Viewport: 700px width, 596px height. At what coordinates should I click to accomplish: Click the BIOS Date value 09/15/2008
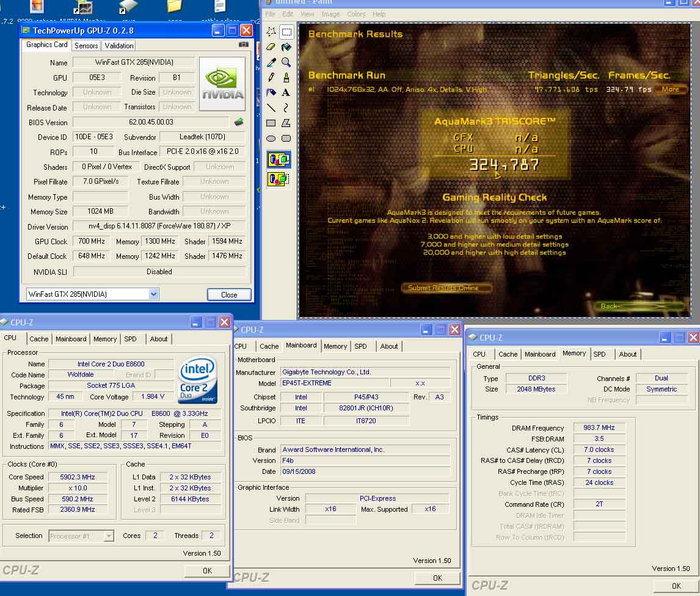(365, 471)
